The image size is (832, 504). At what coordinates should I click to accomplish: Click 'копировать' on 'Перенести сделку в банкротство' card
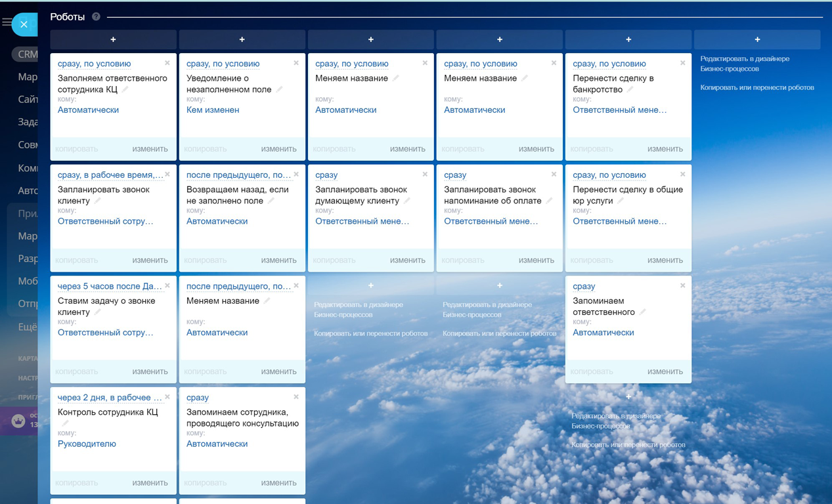click(592, 149)
